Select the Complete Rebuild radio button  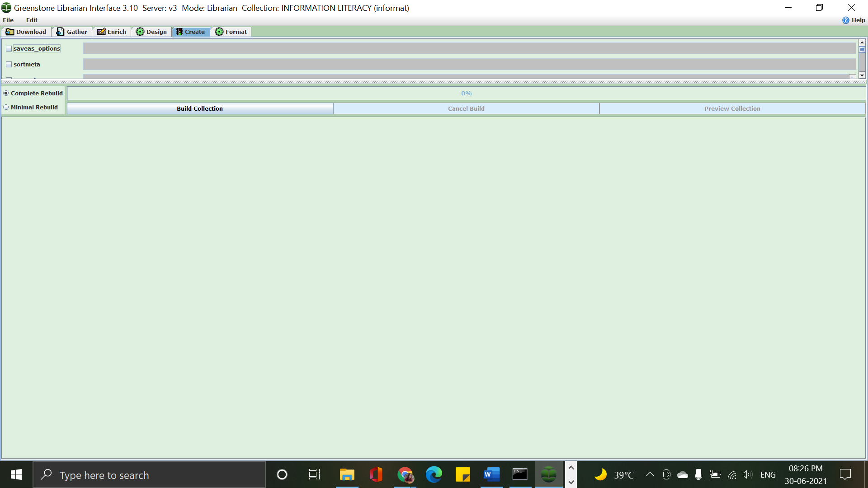[6, 94]
